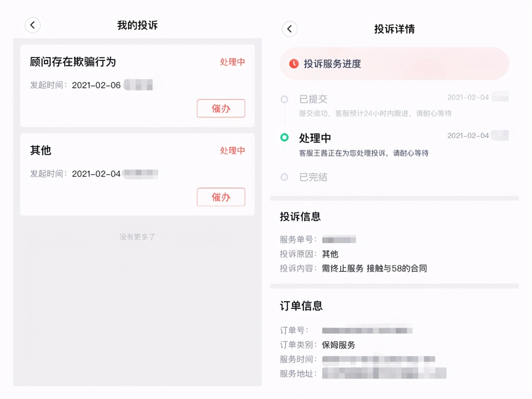The image size is (532, 399).
Task: Click the red clock progress icon
Action: point(293,64)
